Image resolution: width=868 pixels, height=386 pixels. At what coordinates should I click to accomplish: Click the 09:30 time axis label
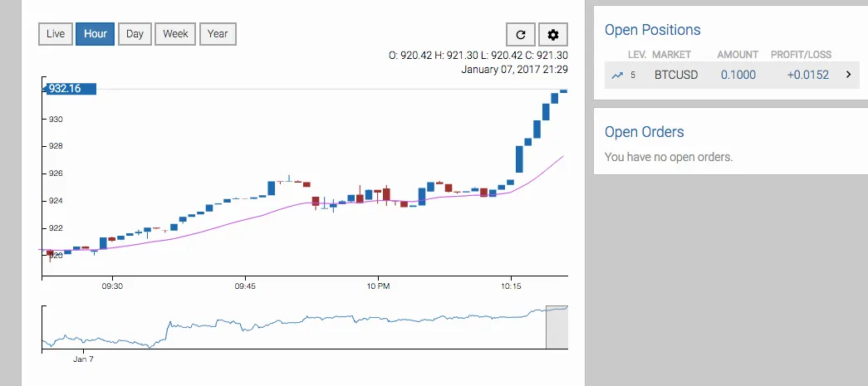pyautogui.click(x=112, y=286)
